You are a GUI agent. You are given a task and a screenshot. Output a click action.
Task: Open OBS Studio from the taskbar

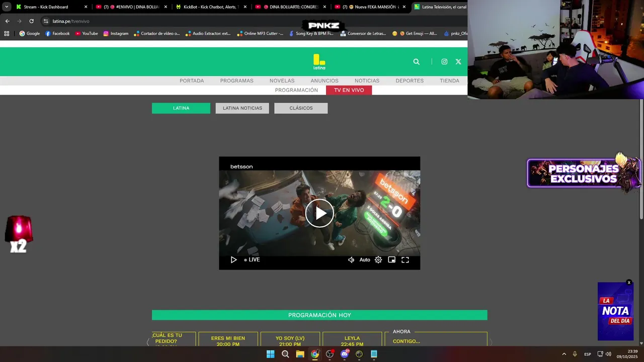tap(330, 354)
